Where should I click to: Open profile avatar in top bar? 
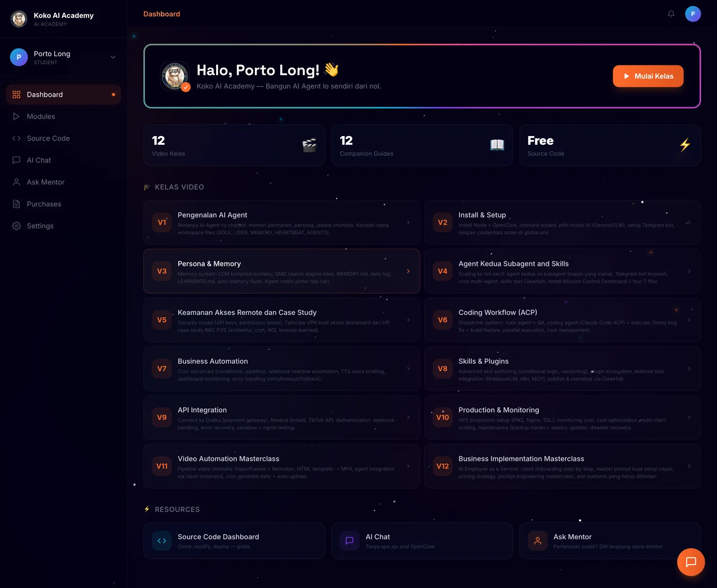click(693, 14)
